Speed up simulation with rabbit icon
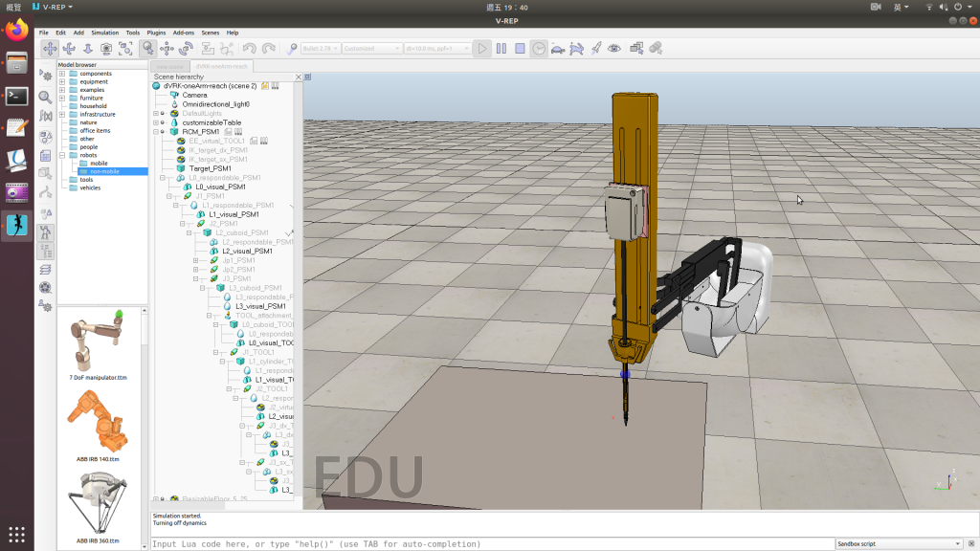Viewport: 980px width, 551px height. [x=576, y=48]
